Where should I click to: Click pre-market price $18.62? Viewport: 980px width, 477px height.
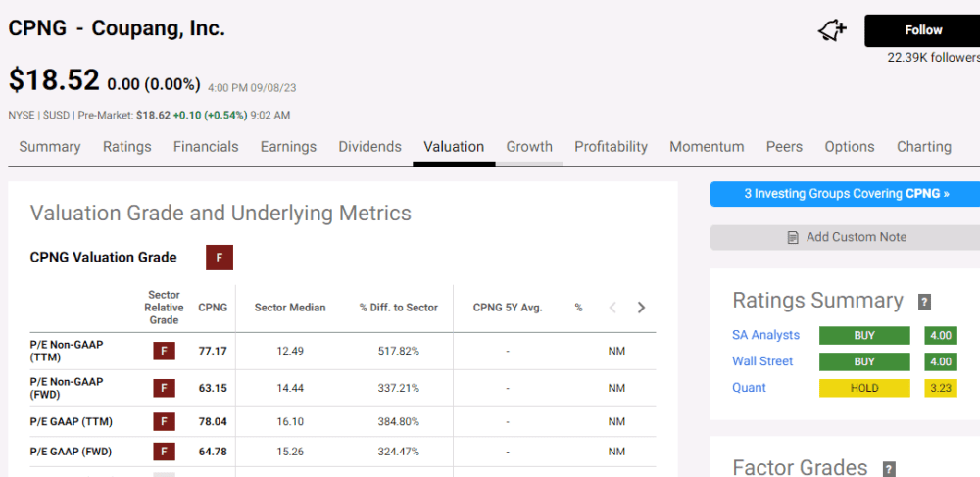pyautogui.click(x=153, y=115)
